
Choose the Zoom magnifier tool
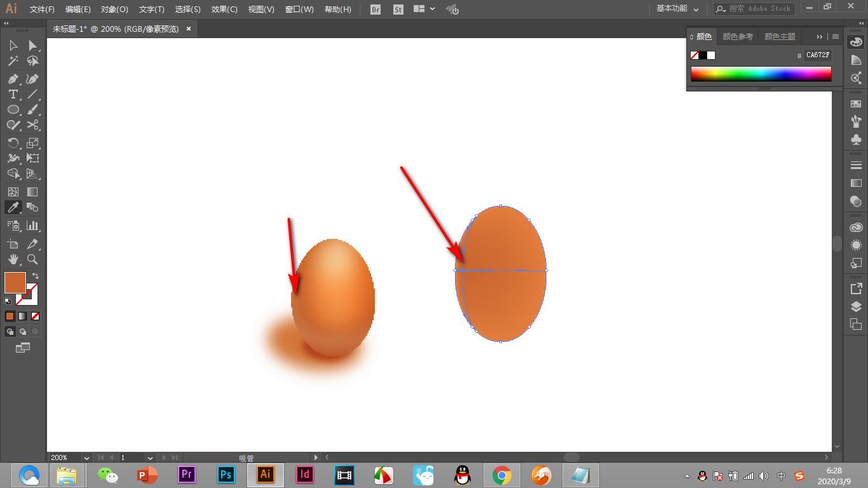32,259
